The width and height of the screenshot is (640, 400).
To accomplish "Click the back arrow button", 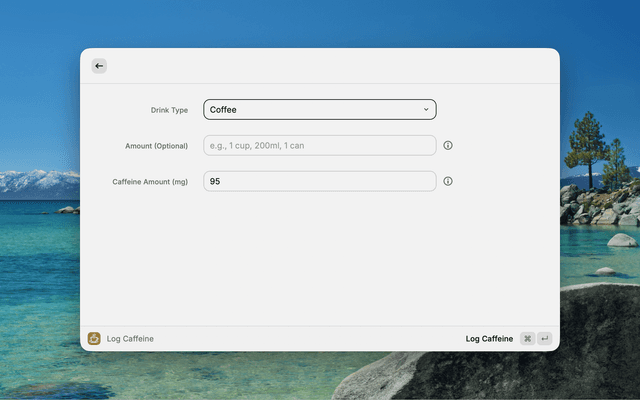I will click(x=99, y=66).
